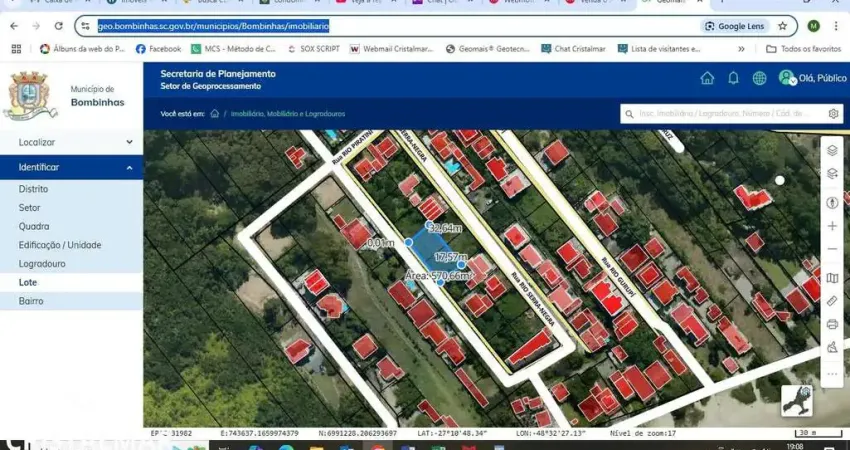The image size is (850, 450).
Task: Open the notifications bell
Action: coord(733,78)
